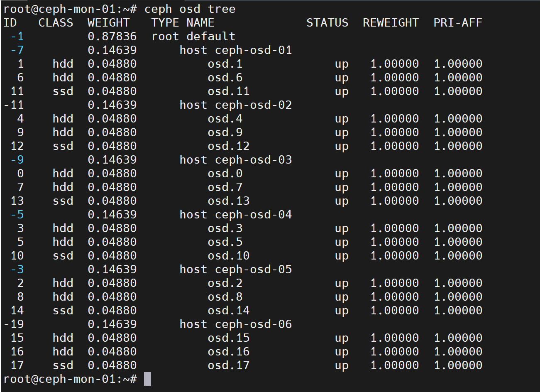Select the REWEIGHT column header
Screen dimensions: 540x392
click(391, 22)
